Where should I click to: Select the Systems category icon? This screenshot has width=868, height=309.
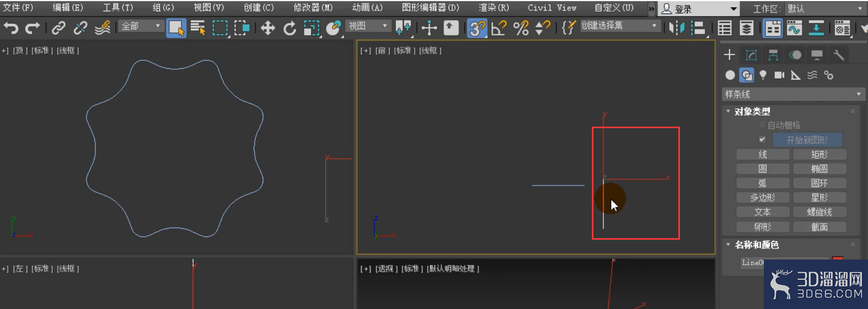pyautogui.click(x=829, y=76)
